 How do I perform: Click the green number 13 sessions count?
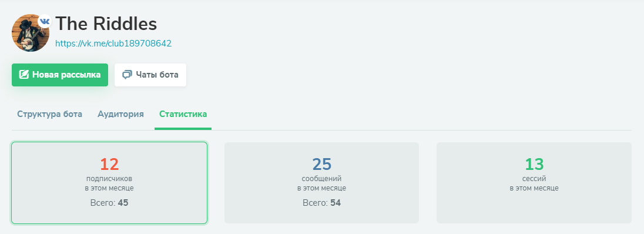point(534,165)
